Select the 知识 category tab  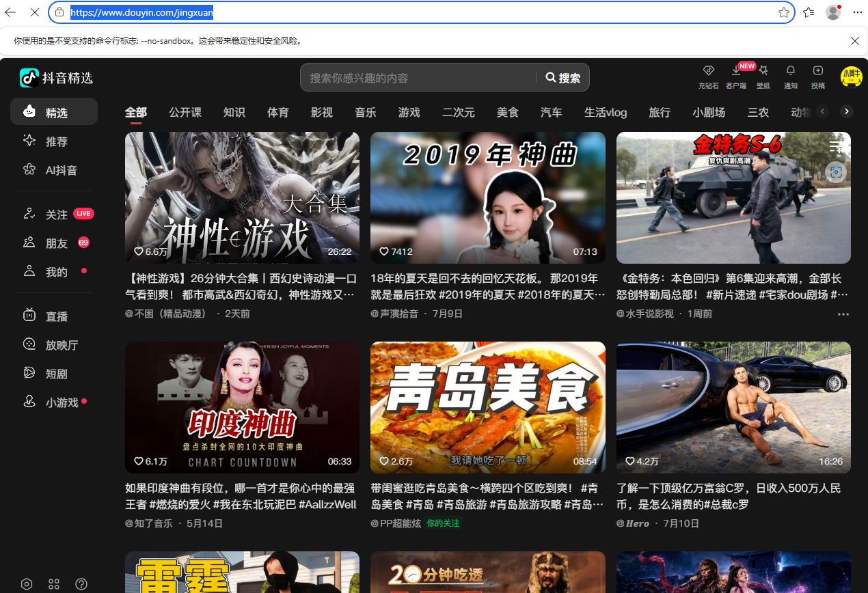coord(234,113)
